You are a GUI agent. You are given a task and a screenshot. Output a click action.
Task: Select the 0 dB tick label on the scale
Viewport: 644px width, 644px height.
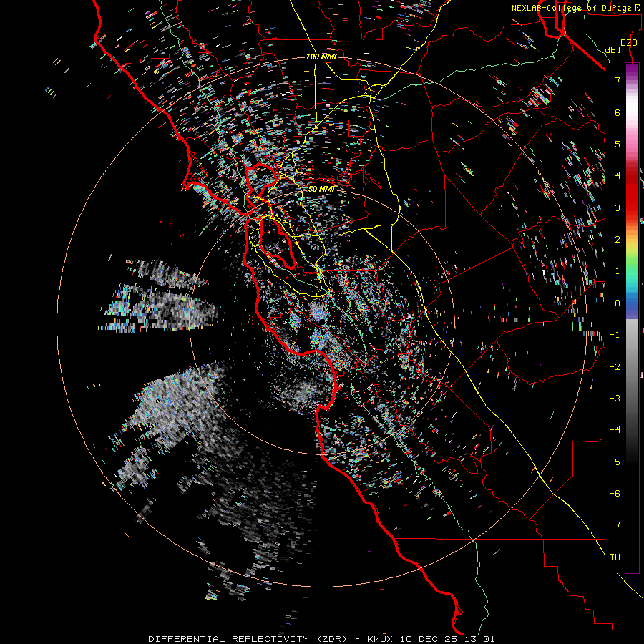pyautogui.click(x=618, y=303)
